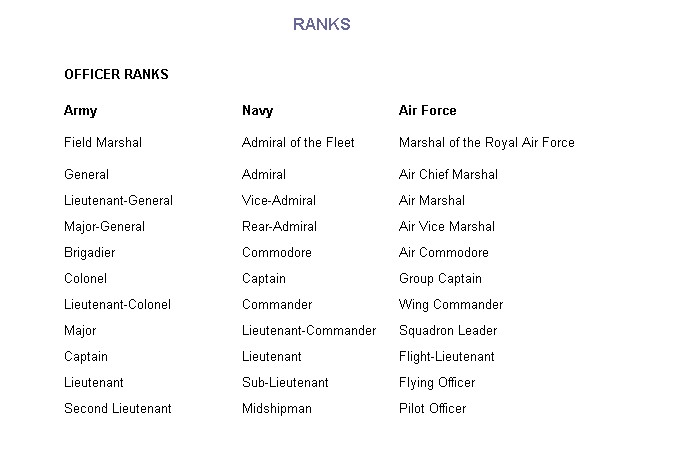This screenshot has width=678, height=456.
Task: Click the Commodore entry in Navy column
Action: (276, 253)
